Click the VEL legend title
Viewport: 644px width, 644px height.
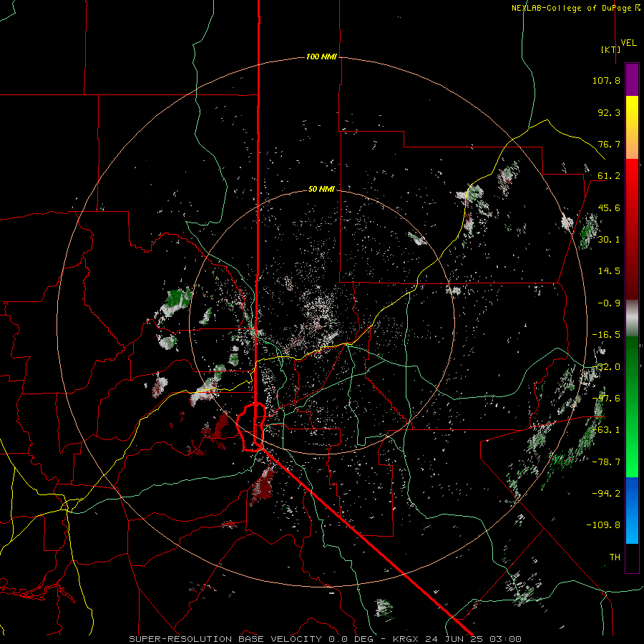tap(628, 43)
